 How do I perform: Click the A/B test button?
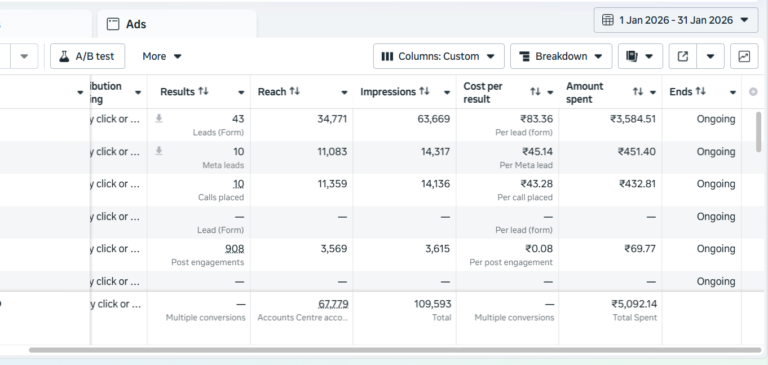tap(88, 56)
